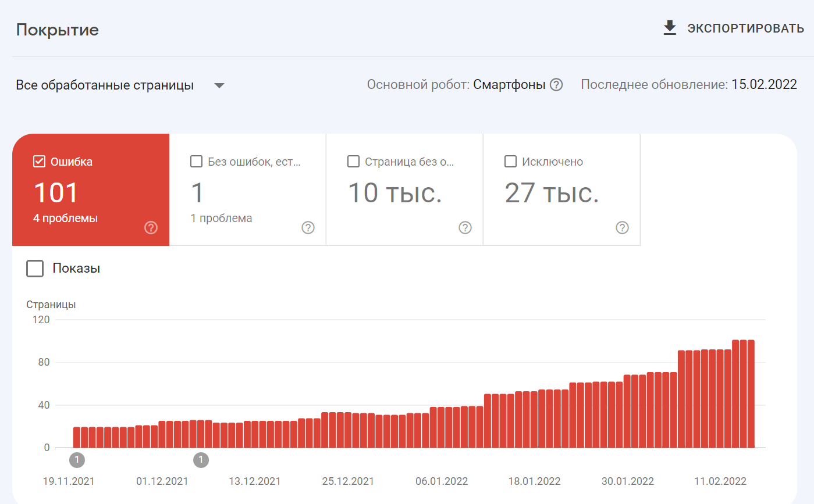Click the Покрытие page heading
814x504 pixels.
[x=58, y=30]
